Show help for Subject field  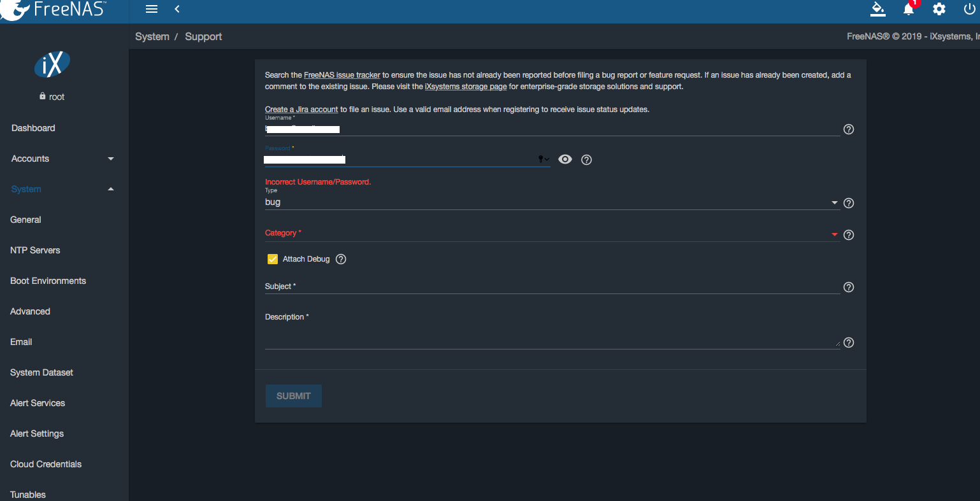[x=849, y=287]
